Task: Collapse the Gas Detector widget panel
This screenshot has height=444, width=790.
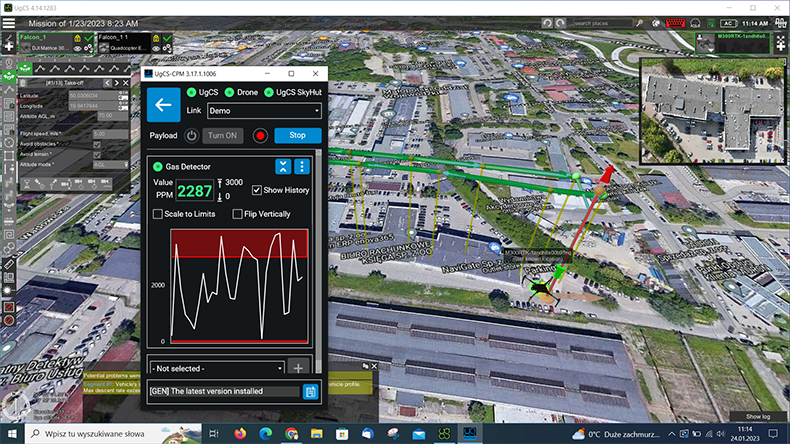Action: point(283,166)
